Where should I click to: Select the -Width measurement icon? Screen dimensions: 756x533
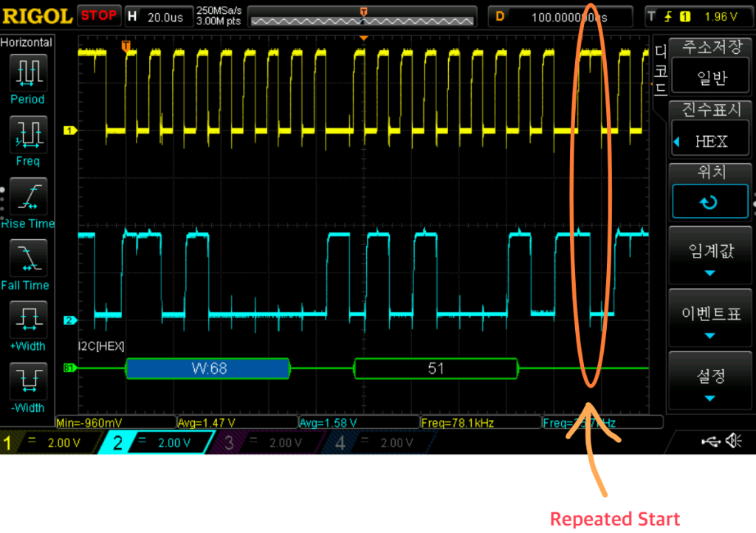click(28, 382)
